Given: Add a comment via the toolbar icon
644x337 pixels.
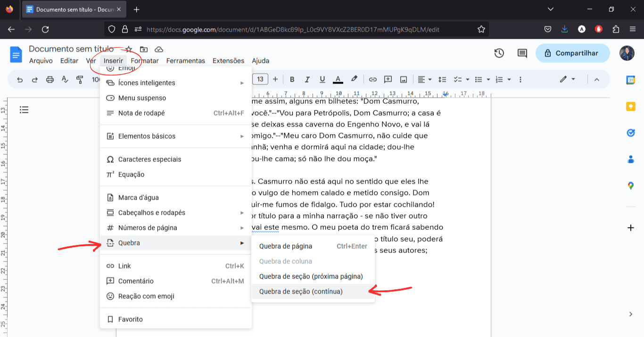Looking at the screenshot, I should [x=388, y=79].
